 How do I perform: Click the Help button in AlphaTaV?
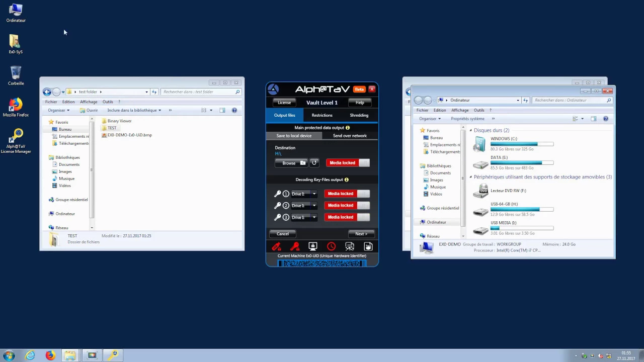pos(360,103)
